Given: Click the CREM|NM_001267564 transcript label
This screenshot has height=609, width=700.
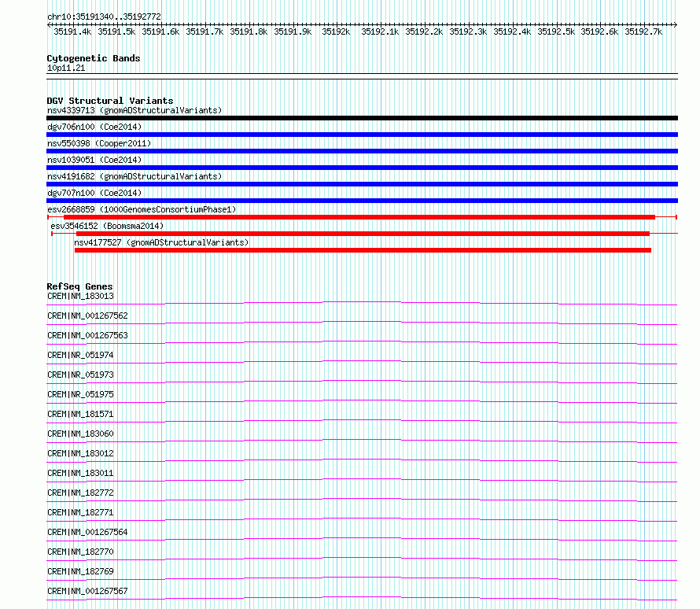Looking at the screenshot, I should pos(87,532).
